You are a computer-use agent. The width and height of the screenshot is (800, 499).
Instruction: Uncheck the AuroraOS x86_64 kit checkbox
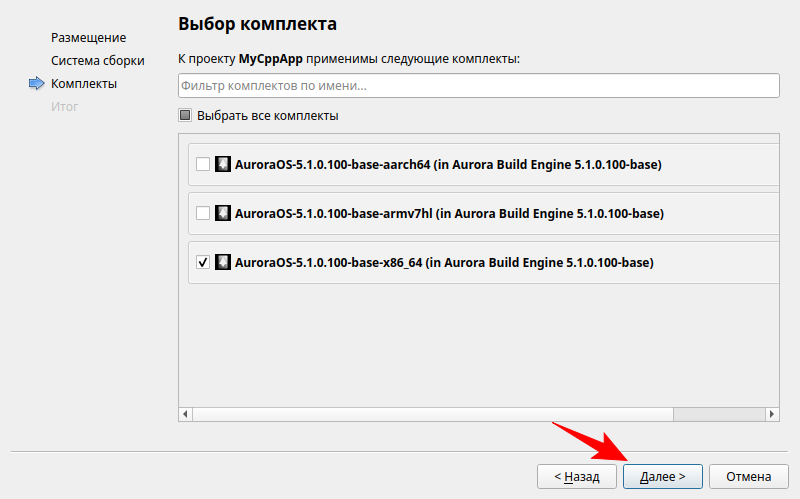pos(203,262)
